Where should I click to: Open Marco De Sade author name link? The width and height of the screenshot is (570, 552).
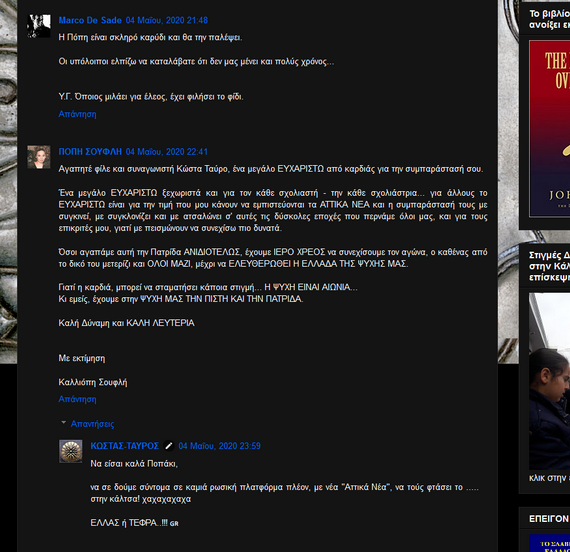pyautogui.click(x=90, y=20)
